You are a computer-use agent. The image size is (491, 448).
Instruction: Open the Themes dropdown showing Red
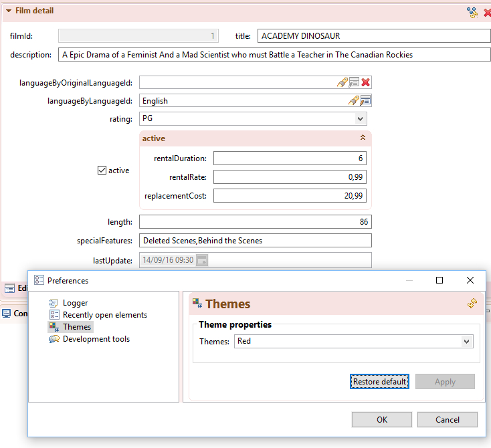[x=467, y=342]
